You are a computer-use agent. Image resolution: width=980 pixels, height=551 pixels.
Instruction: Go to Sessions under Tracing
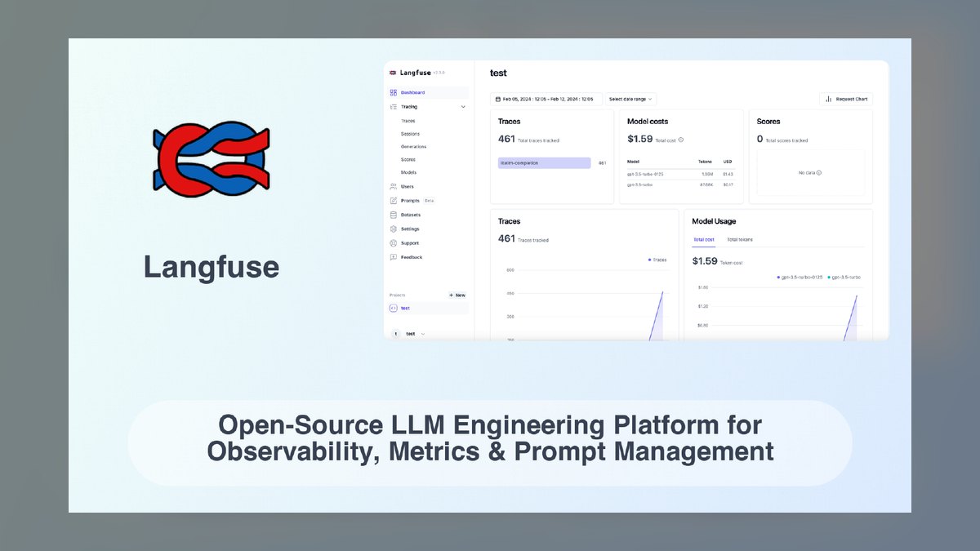[410, 134]
